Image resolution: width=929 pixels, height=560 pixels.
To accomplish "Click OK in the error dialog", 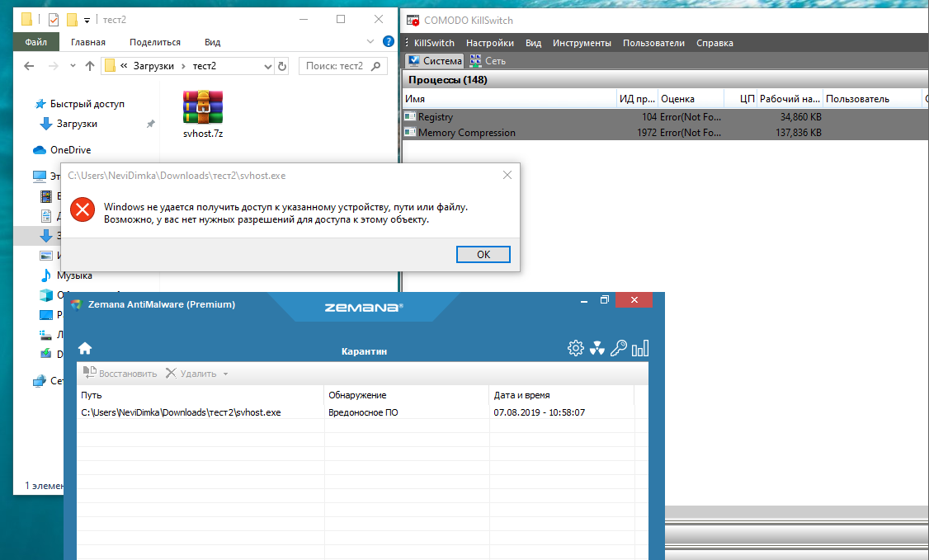I will [x=483, y=255].
